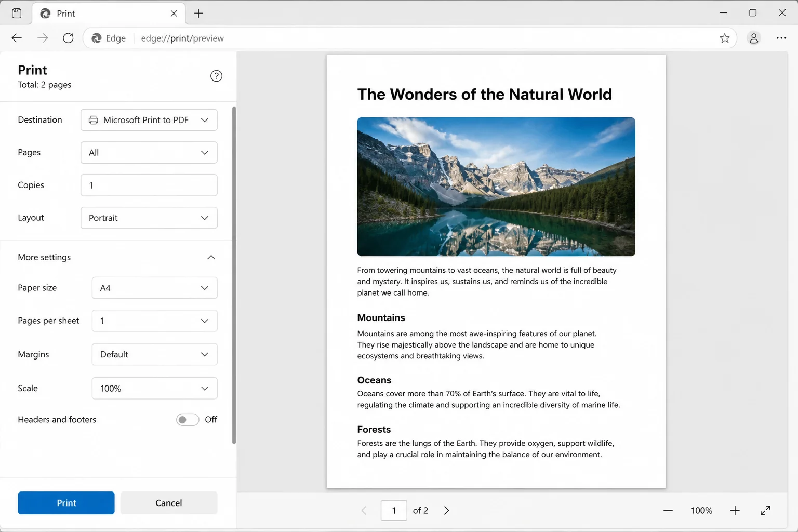Open print help question mark
Image resolution: width=798 pixels, height=532 pixels.
[216, 76]
